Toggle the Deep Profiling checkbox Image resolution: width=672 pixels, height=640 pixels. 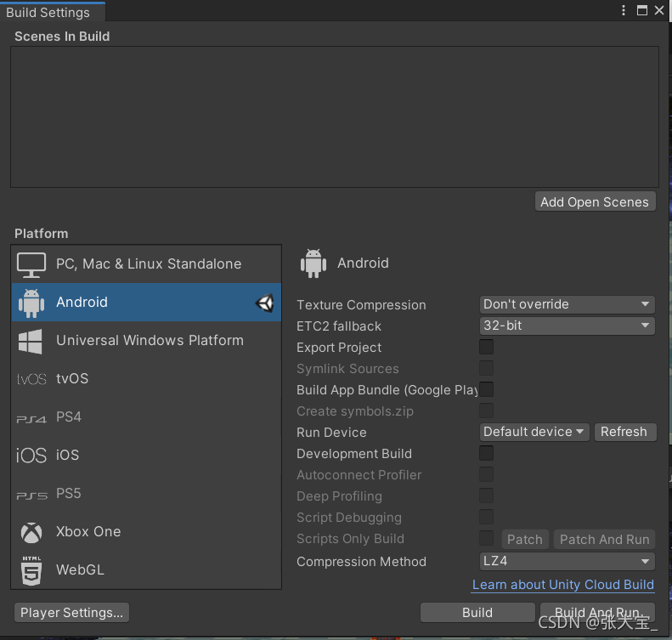click(x=486, y=496)
